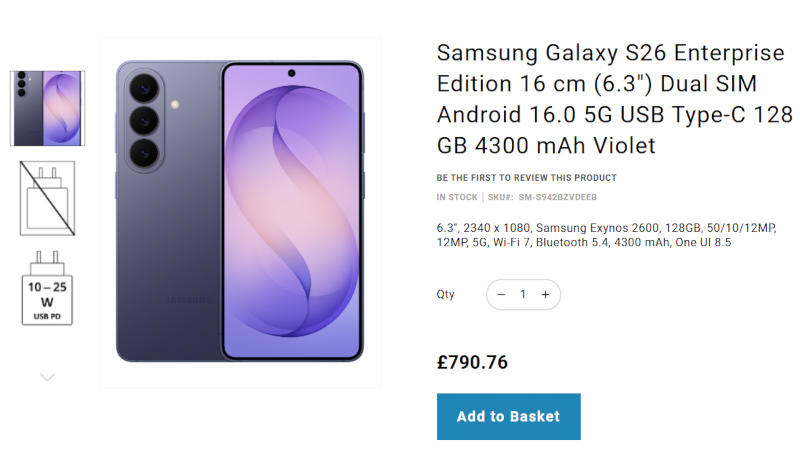Click the front camera punch-hole on phone image
Viewport: 800px width, 470px height.
tap(292, 74)
